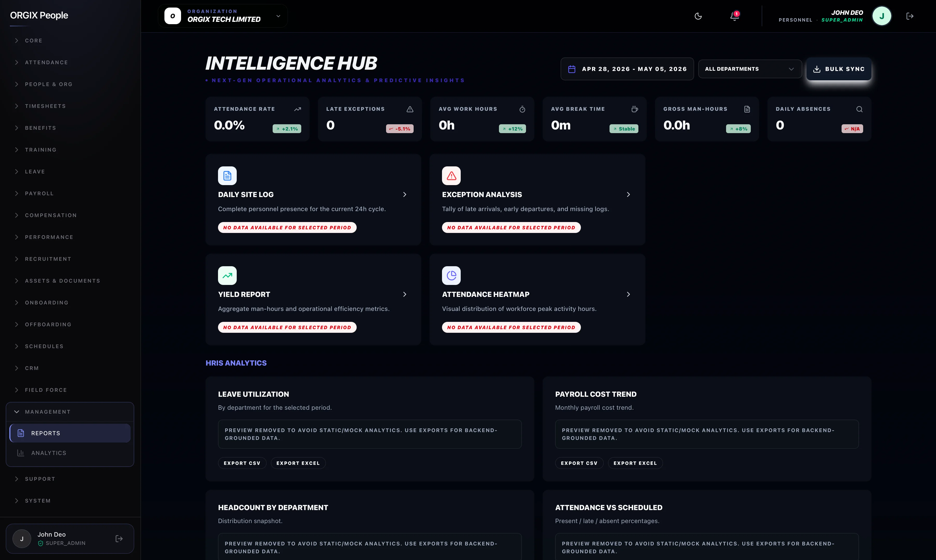Open All Departments dropdown
936x560 pixels.
[x=750, y=69]
